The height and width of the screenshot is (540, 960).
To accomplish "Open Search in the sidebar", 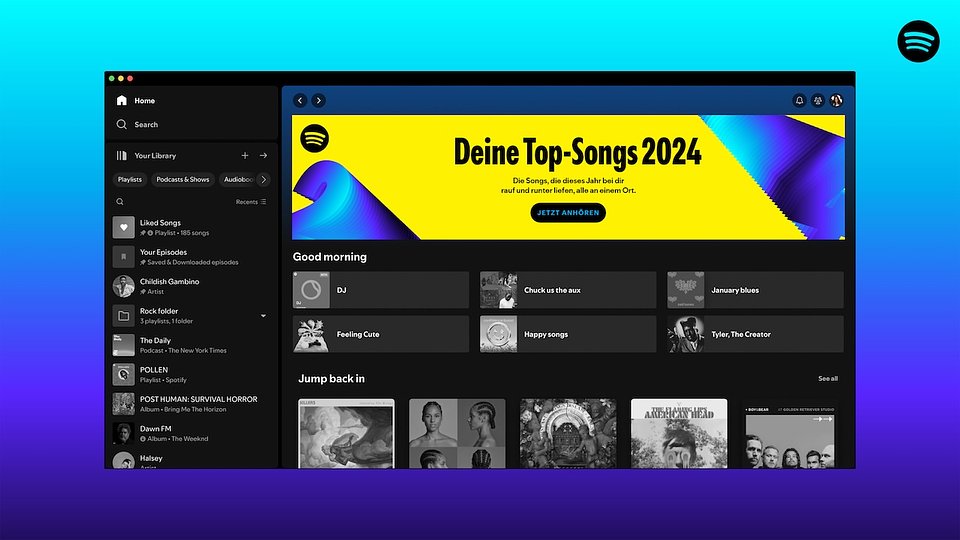I will pyautogui.click(x=145, y=125).
